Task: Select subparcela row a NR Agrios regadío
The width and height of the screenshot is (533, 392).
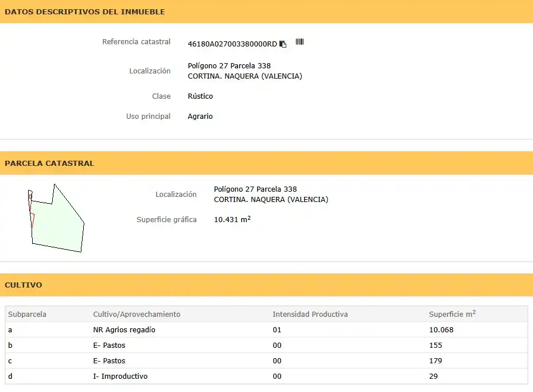Action: (x=266, y=330)
